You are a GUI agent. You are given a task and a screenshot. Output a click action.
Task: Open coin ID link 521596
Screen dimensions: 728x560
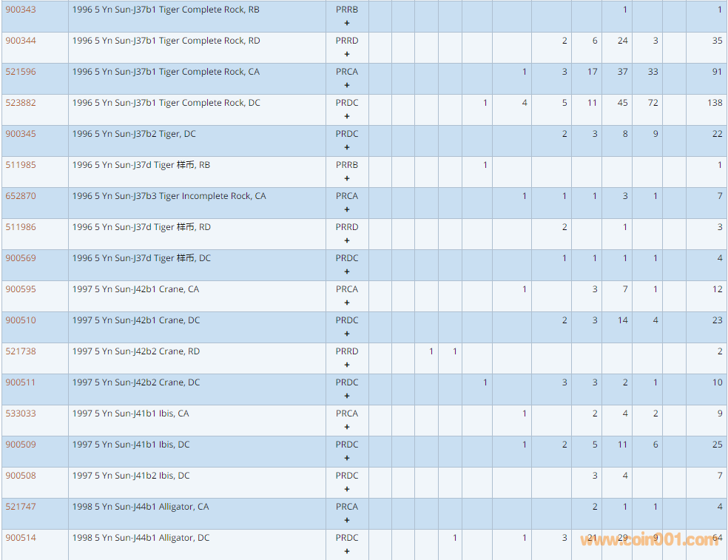tap(21, 72)
